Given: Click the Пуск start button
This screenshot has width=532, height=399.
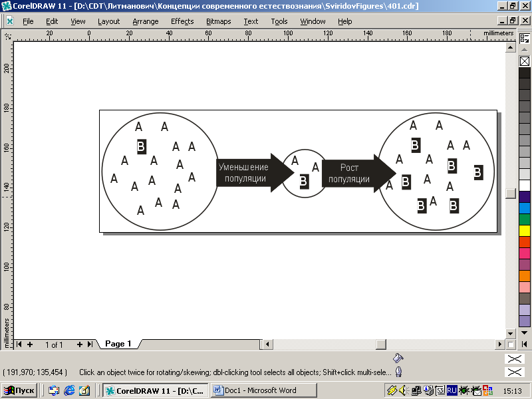Looking at the screenshot, I should pyautogui.click(x=20, y=390).
